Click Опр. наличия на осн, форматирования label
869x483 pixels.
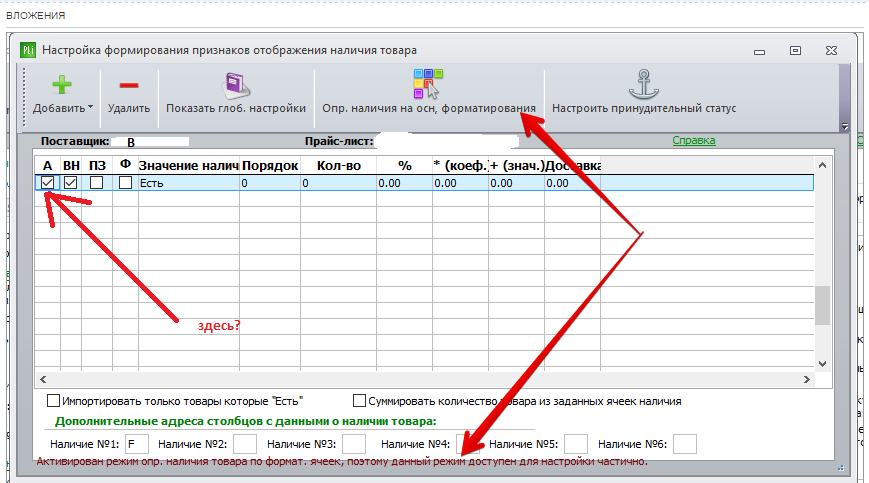point(429,108)
